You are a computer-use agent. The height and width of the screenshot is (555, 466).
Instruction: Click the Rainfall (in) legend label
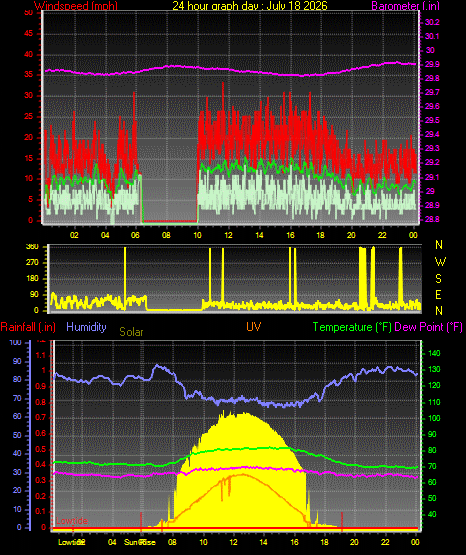point(28,327)
